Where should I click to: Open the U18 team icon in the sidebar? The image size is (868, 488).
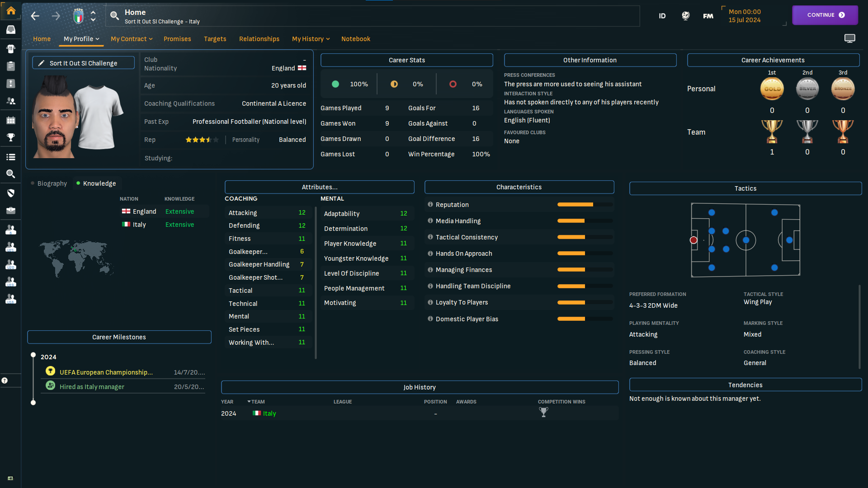[x=11, y=299]
